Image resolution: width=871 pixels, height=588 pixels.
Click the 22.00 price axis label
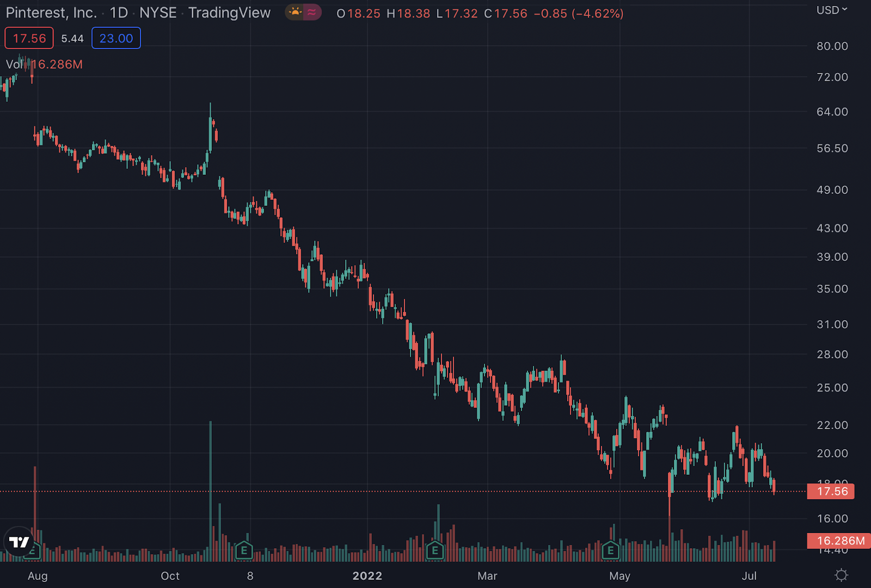[x=832, y=425]
